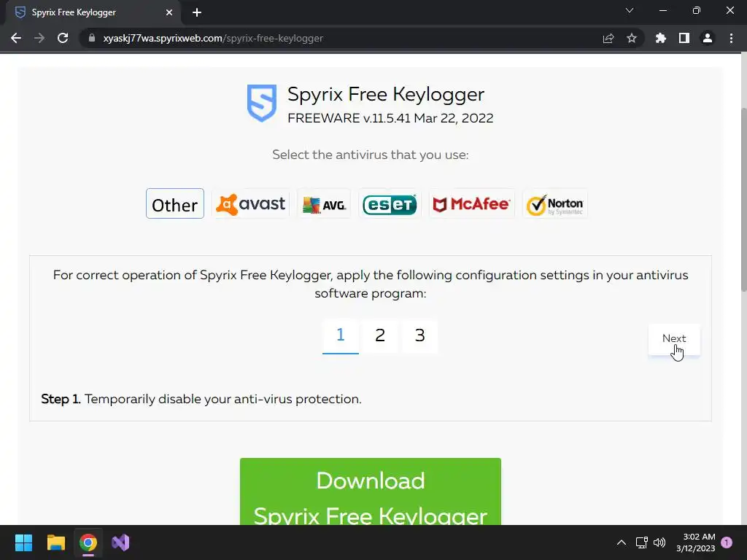Select the Spyrix Free Keylogger tab
The height and width of the screenshot is (560, 747).
click(x=93, y=13)
